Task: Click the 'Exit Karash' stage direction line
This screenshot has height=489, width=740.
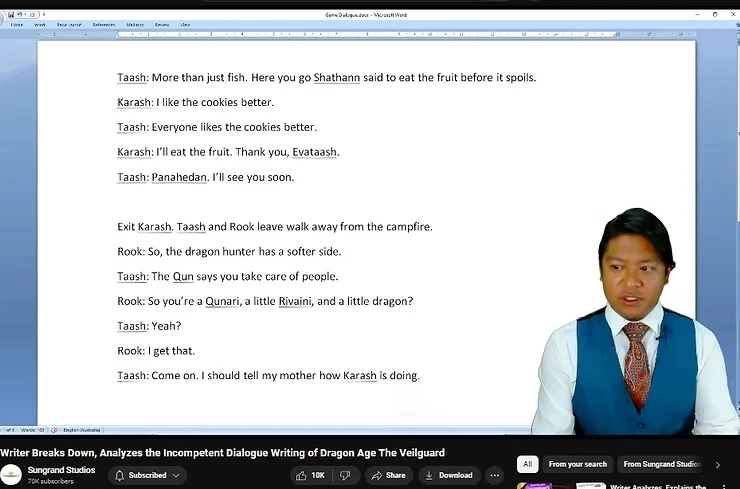Action: (275, 227)
